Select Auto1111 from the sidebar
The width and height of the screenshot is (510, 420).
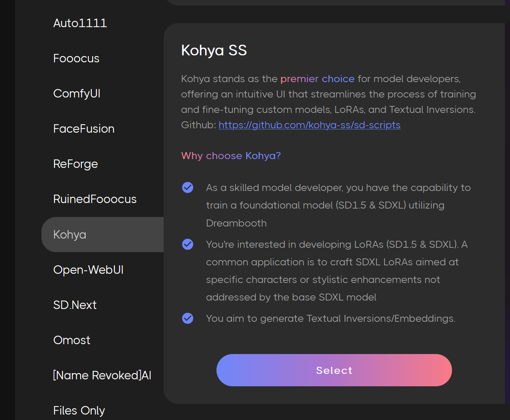click(x=80, y=23)
